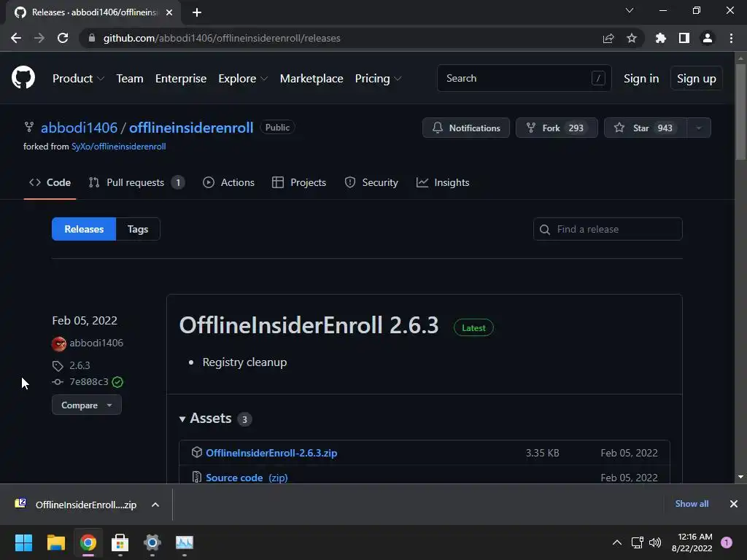Viewport: 747px width, 560px height.
Task: Bookmark this page with the star icon
Action: coord(632,38)
